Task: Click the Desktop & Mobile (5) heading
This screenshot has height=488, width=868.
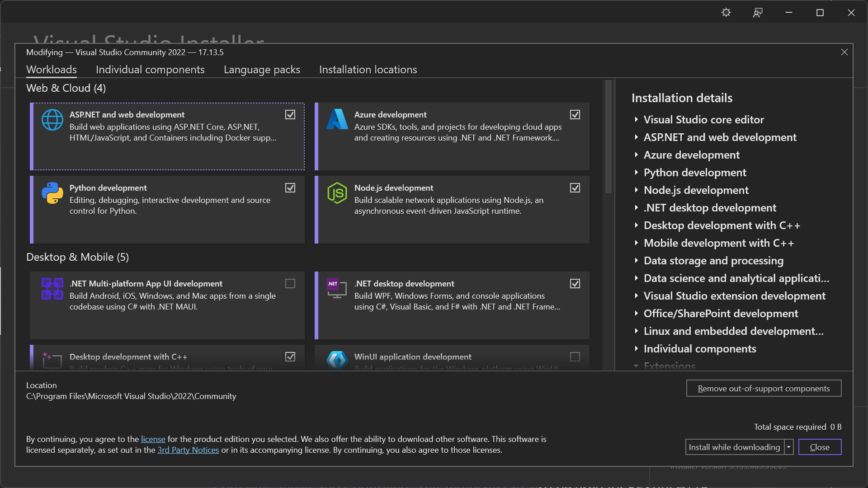Action: click(77, 257)
